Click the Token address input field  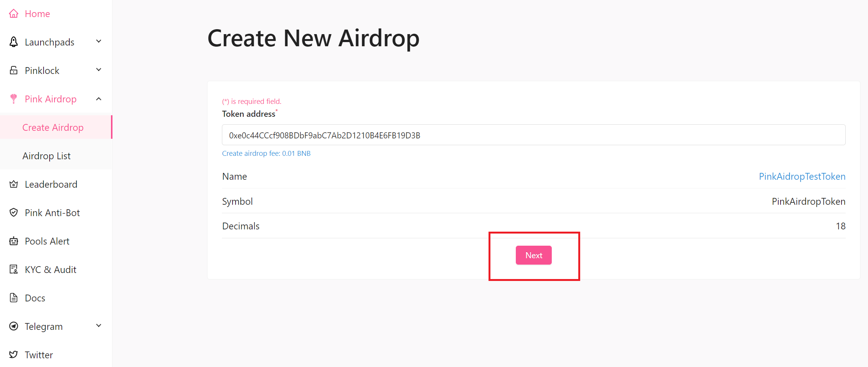point(533,135)
